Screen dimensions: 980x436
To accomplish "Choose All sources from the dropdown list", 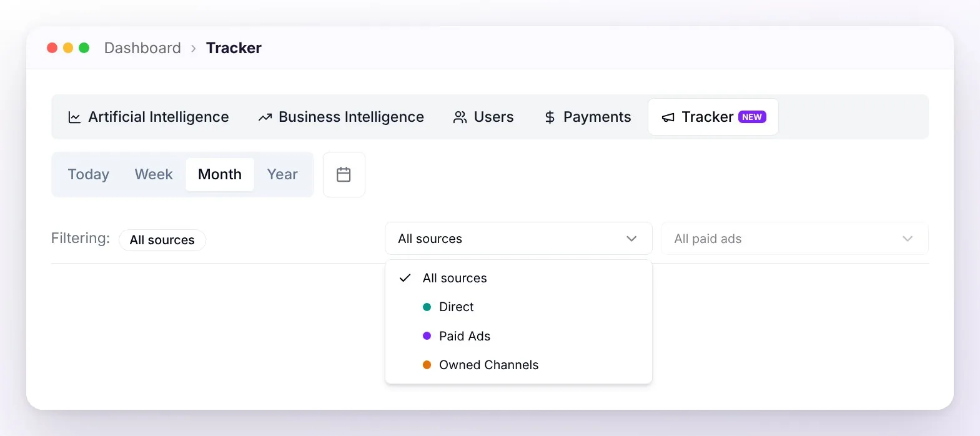I will point(518,278).
